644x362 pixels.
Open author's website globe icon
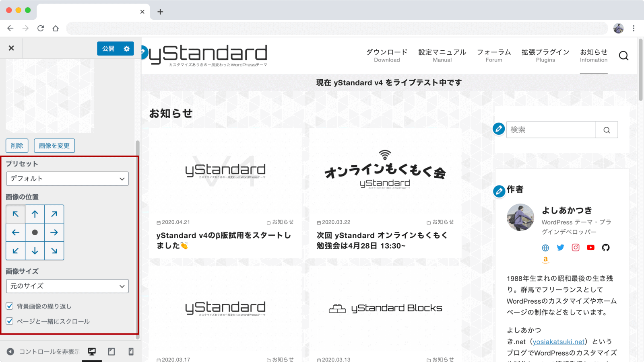545,248
